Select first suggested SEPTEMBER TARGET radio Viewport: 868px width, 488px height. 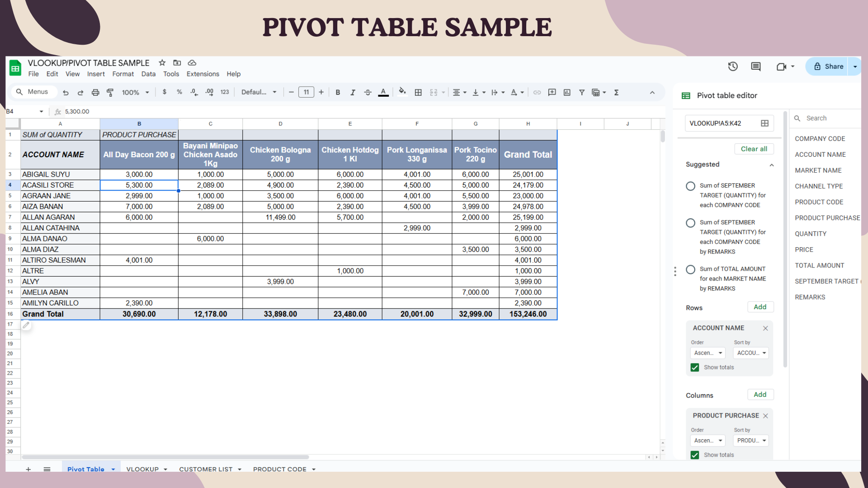[690, 186]
